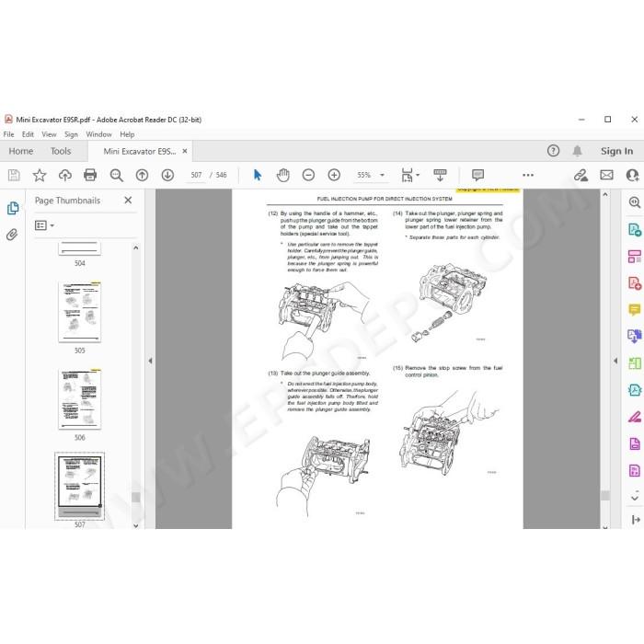Open the find text magnifier tool
644x644 pixels.
click(x=117, y=176)
